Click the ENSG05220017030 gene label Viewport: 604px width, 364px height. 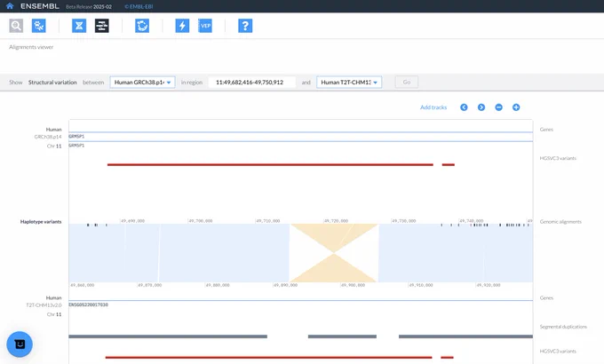point(88,305)
